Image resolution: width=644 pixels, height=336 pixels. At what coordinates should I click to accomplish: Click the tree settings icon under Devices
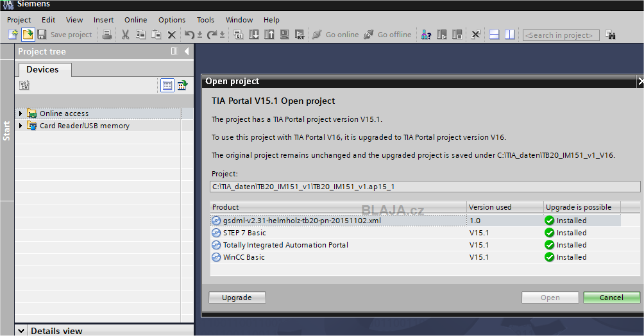point(24,85)
